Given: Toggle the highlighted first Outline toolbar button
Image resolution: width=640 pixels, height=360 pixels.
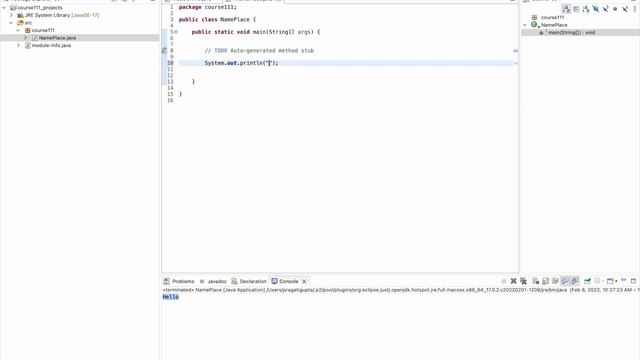Looking at the screenshot, I should [566, 9].
